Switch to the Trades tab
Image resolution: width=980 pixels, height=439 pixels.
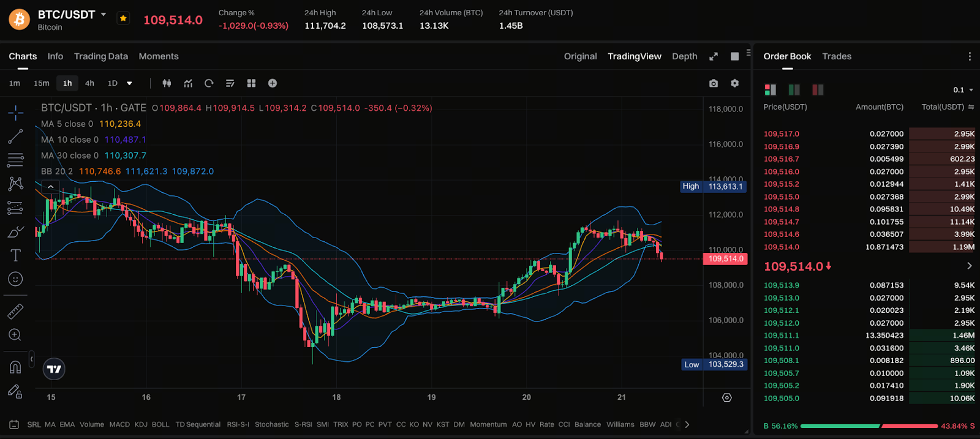pos(837,56)
